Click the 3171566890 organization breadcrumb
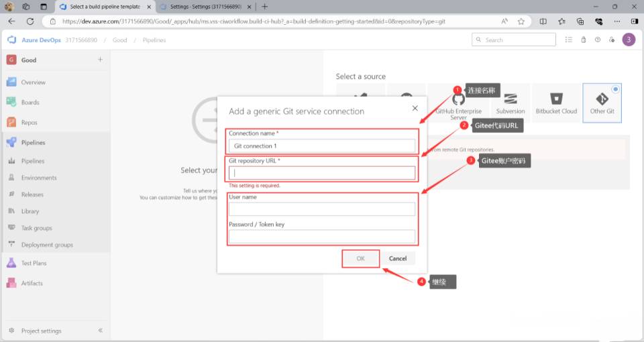Viewport: 644px width, 342px height. pyautogui.click(x=81, y=40)
